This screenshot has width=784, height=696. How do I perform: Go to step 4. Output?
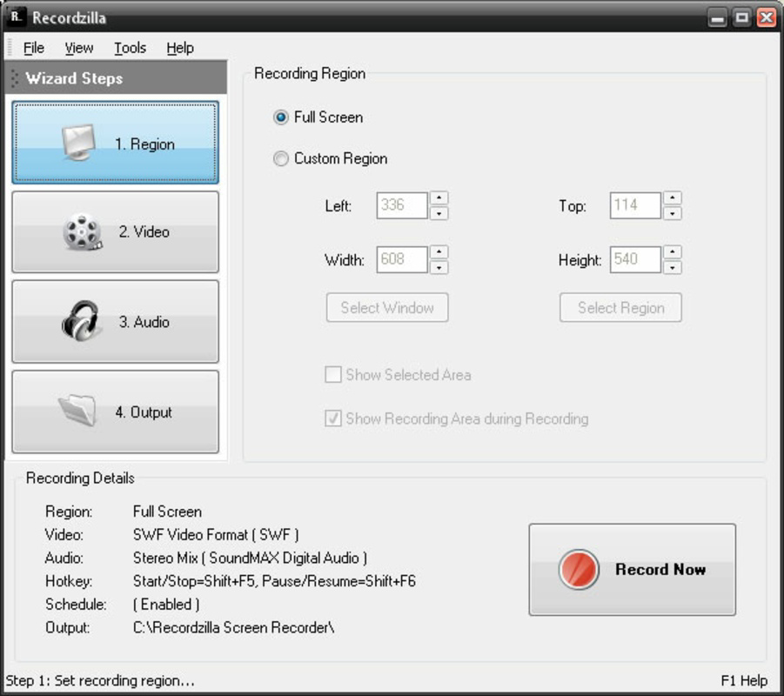click(116, 412)
